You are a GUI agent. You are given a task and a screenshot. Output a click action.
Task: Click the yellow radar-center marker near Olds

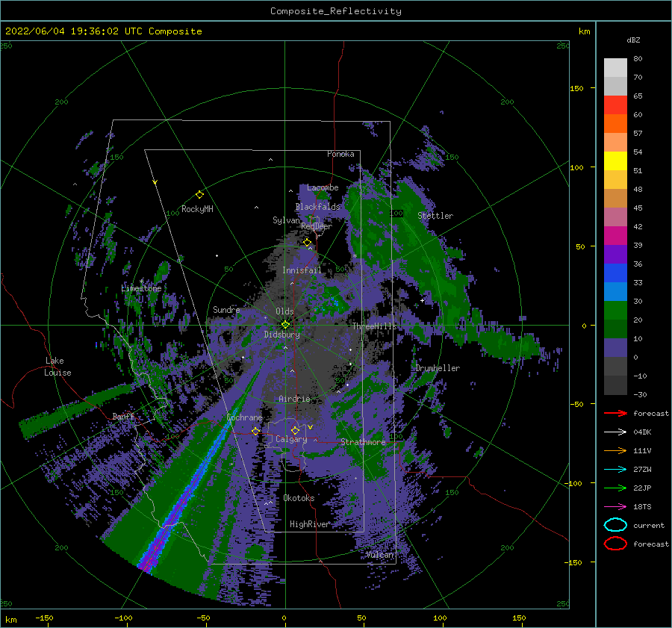point(285,325)
